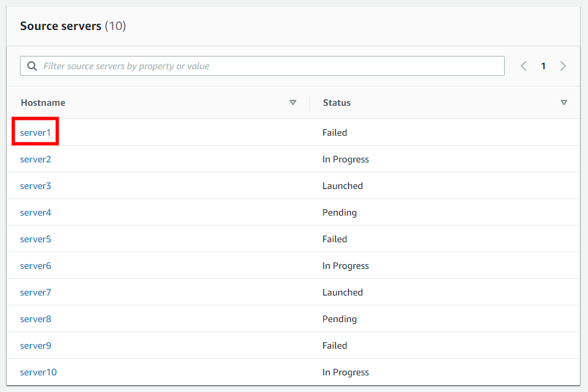
Task: Go to the previous page arrow
Action: click(x=524, y=66)
